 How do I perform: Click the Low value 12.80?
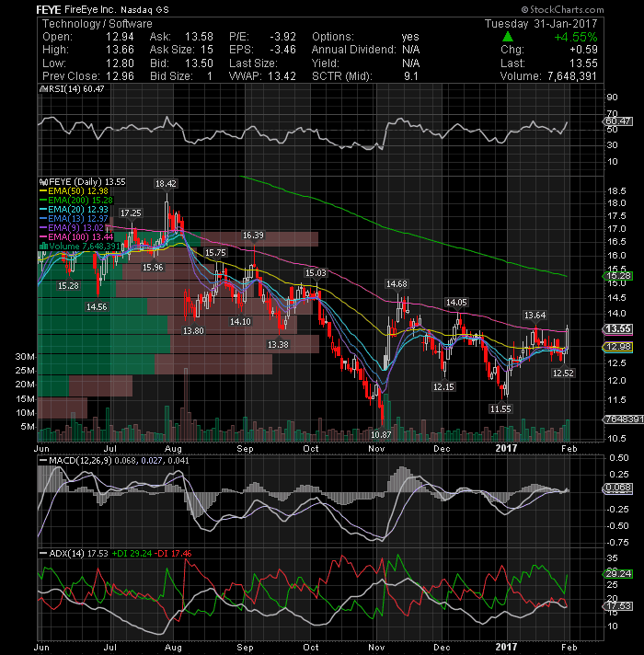[x=120, y=63]
